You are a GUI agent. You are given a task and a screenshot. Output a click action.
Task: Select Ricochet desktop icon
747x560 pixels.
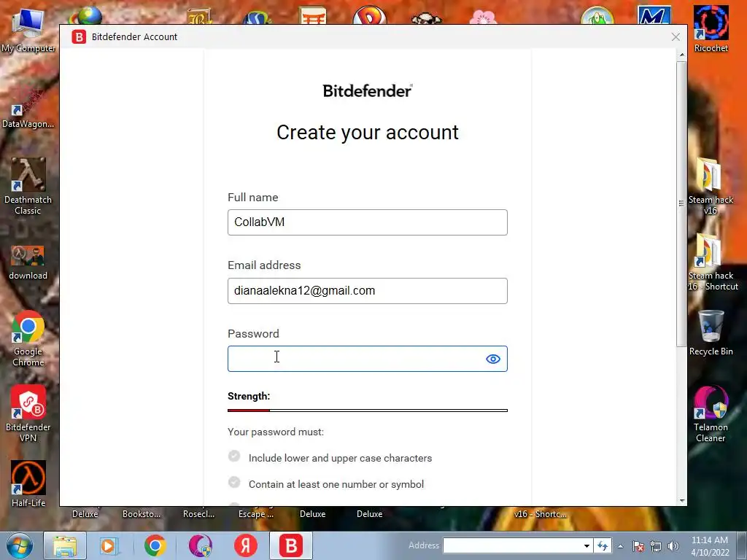711,29
